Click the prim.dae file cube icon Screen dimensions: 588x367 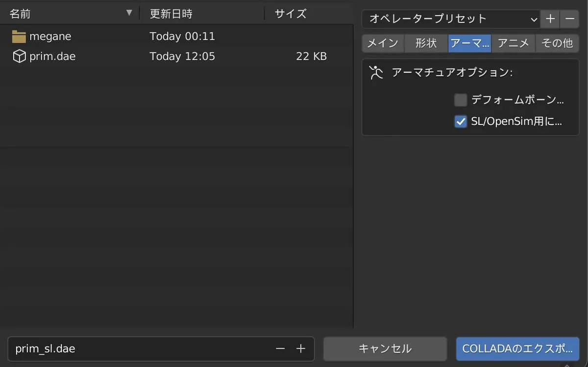(x=19, y=56)
